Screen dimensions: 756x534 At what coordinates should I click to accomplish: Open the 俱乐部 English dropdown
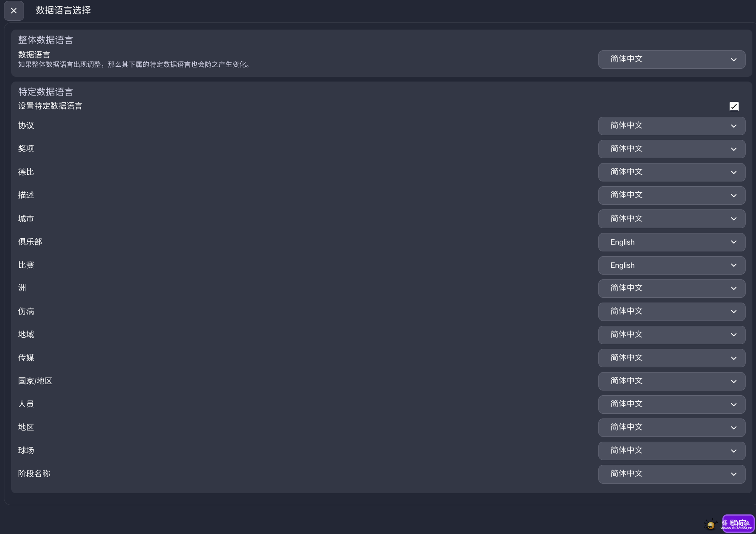672,242
